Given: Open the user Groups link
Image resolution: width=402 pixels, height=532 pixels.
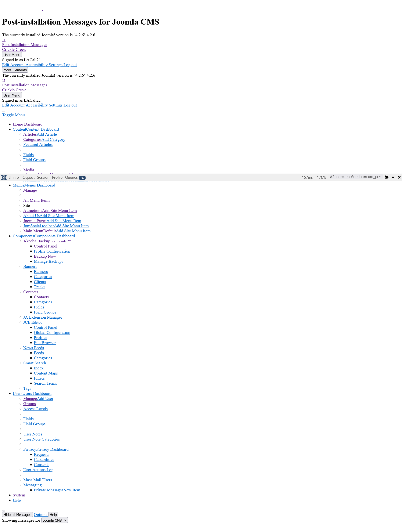Looking at the screenshot, I should point(29,404).
